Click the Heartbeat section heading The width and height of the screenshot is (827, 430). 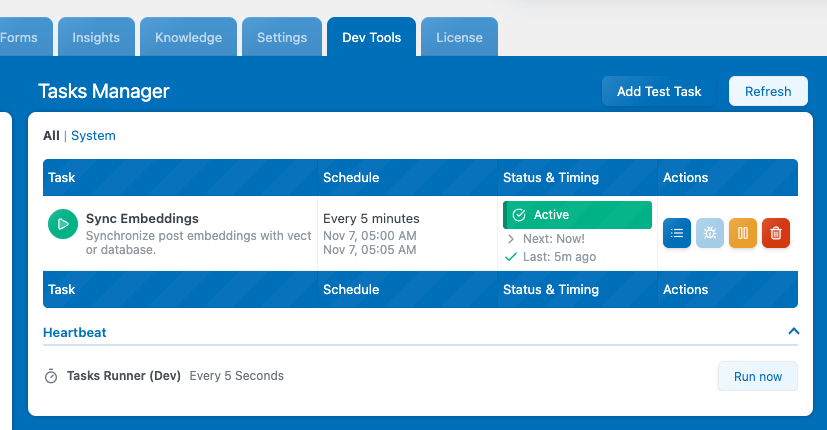coord(75,332)
